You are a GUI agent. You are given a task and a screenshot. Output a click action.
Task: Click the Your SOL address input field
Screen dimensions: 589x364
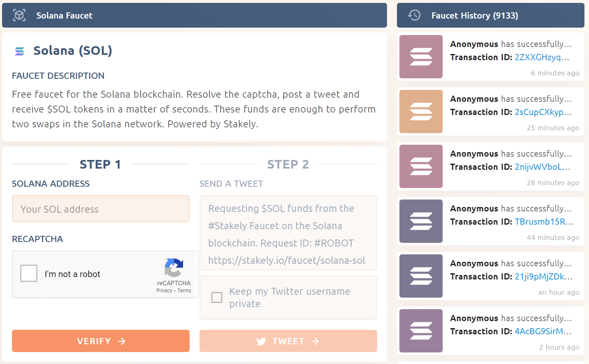pos(101,209)
